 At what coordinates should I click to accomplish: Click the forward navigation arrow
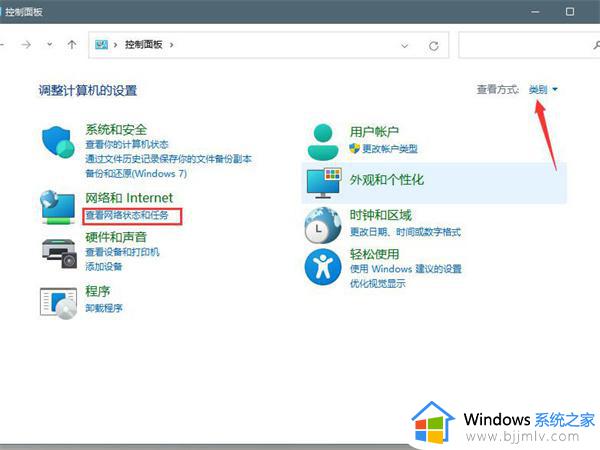[x=26, y=45]
